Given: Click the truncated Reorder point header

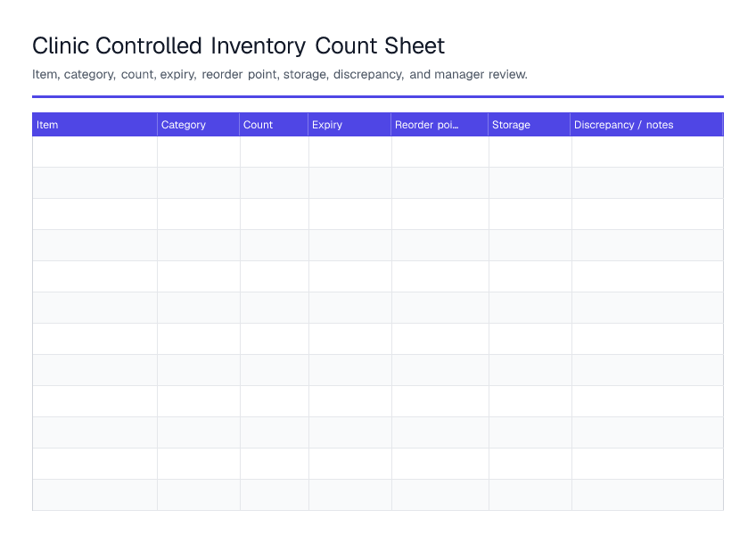Looking at the screenshot, I should click(440, 125).
